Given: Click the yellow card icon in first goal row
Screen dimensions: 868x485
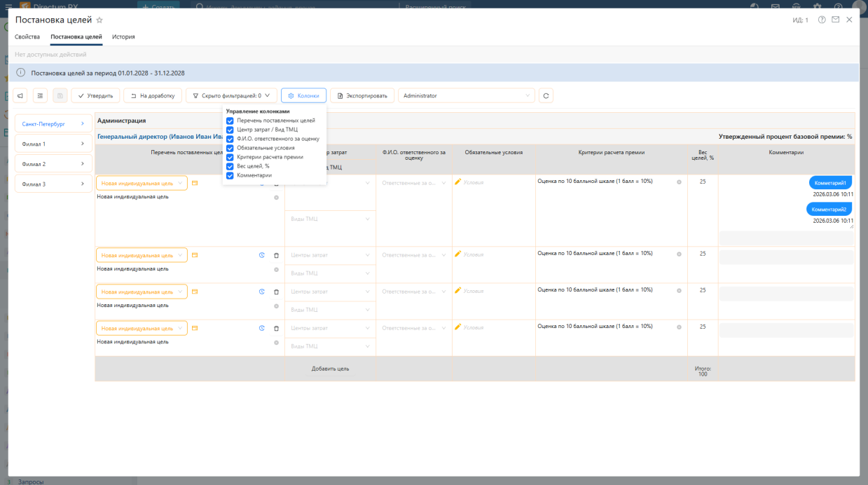Looking at the screenshot, I should point(195,183).
